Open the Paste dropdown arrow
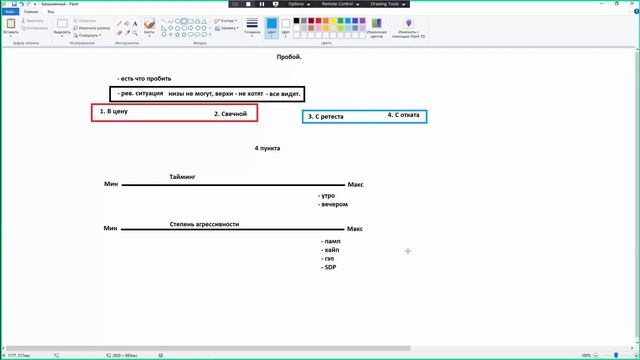 click(11, 36)
